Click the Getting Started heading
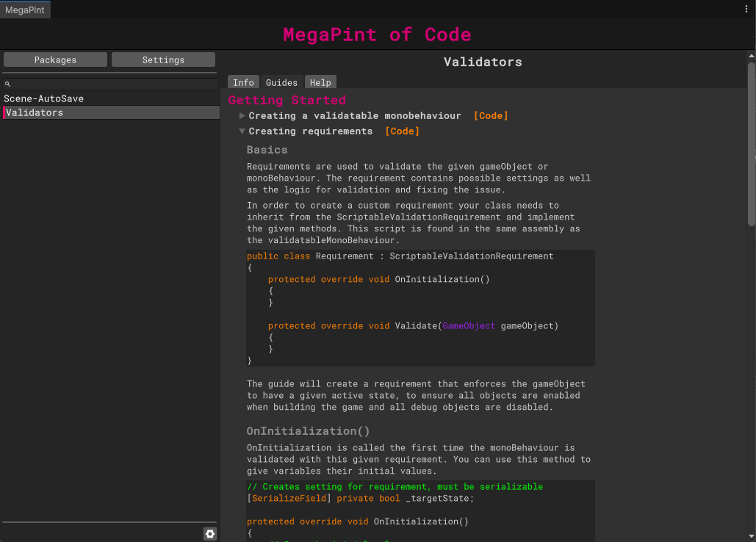The height and width of the screenshot is (542, 756). [287, 100]
